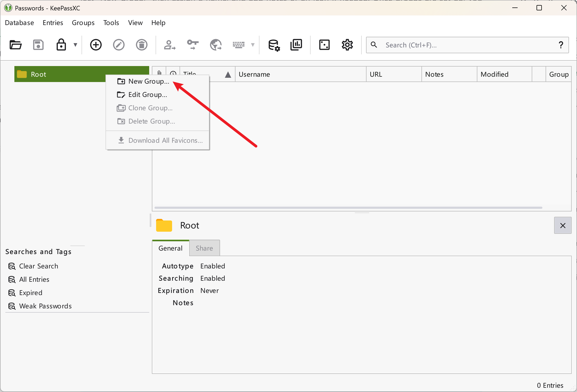Open the Tools menu

click(111, 23)
